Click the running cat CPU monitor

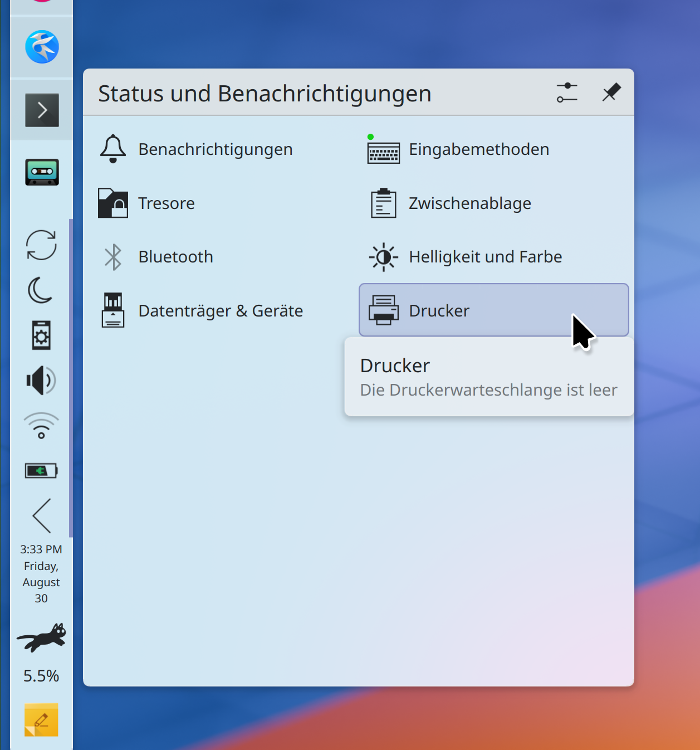(x=41, y=638)
